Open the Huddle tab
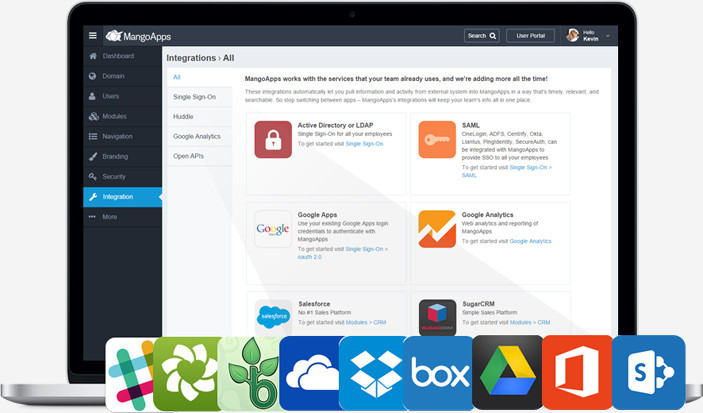Viewport: 703px width, 413px height. pyautogui.click(x=200, y=117)
